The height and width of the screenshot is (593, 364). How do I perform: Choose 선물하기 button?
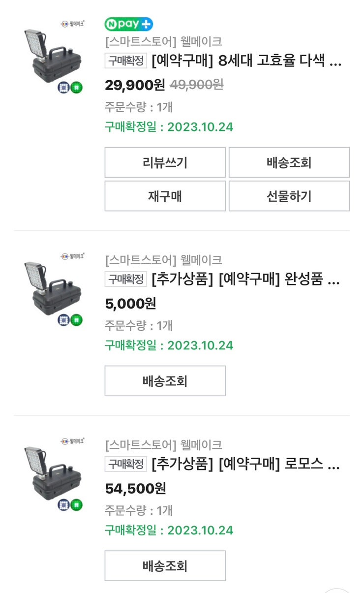(289, 196)
